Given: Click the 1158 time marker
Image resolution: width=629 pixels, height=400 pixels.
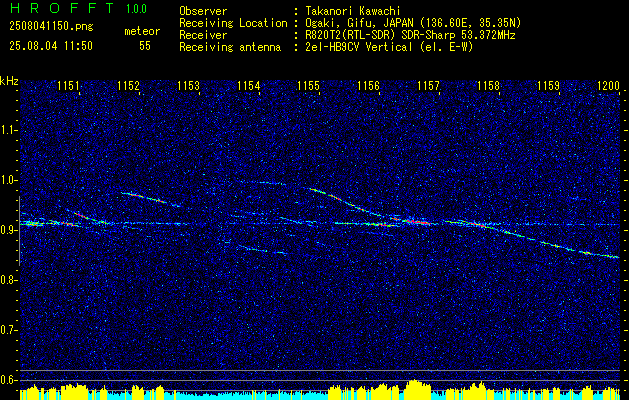Looking at the screenshot, I should [x=489, y=85].
